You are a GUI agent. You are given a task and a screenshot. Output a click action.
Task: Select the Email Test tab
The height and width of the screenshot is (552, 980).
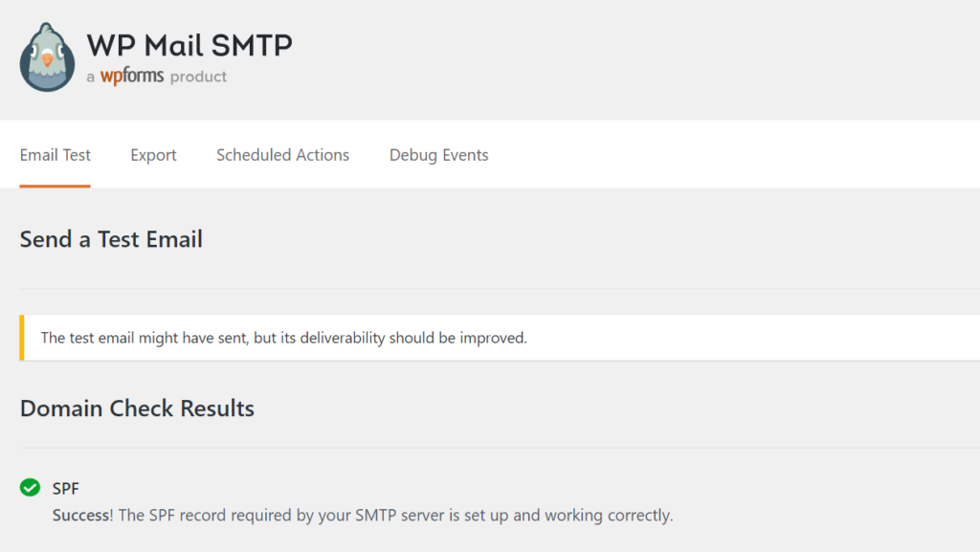point(55,154)
